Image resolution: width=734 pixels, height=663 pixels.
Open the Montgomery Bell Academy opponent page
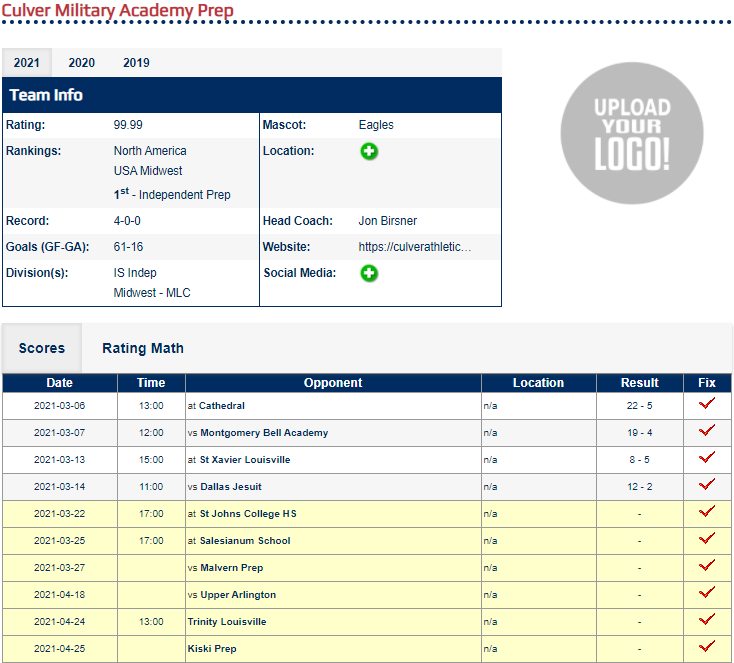tap(264, 433)
